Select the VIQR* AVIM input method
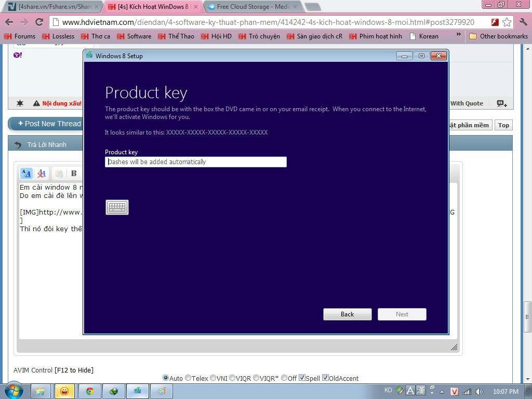The width and height of the screenshot is (532, 399). click(x=256, y=378)
